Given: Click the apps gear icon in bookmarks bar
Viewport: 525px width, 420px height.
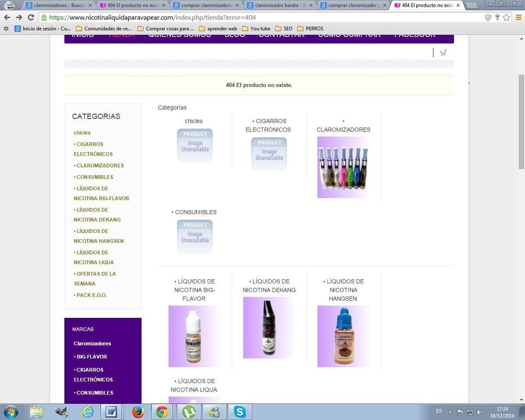Looking at the screenshot, I should pyautogui.click(x=6, y=29).
